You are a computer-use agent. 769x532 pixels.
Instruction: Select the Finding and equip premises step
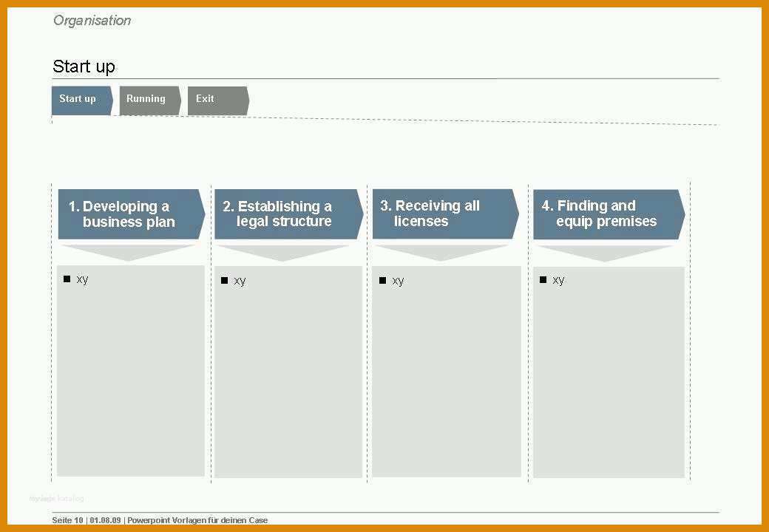[x=609, y=214]
